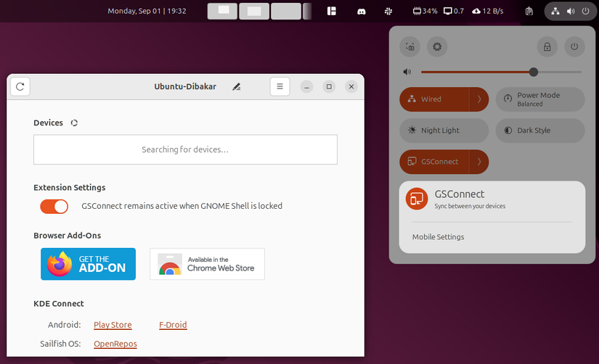This screenshot has height=364, width=599.
Task: Toggle the GSConnect quick settings tile
Action: pyautogui.click(x=434, y=162)
